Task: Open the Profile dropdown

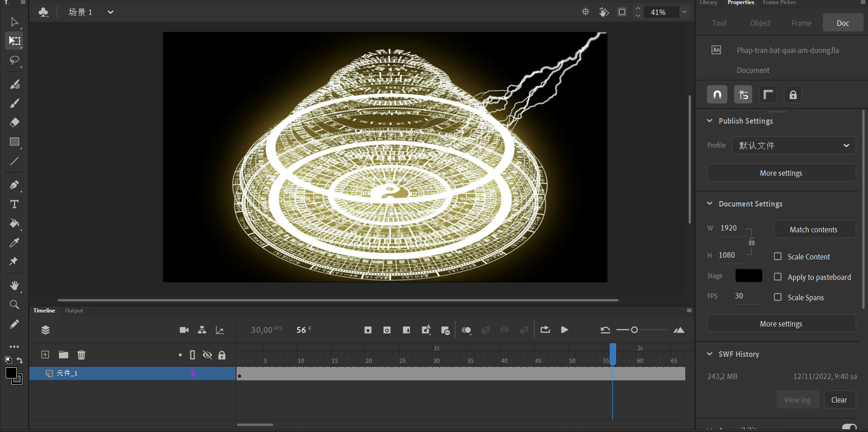Action: [794, 145]
